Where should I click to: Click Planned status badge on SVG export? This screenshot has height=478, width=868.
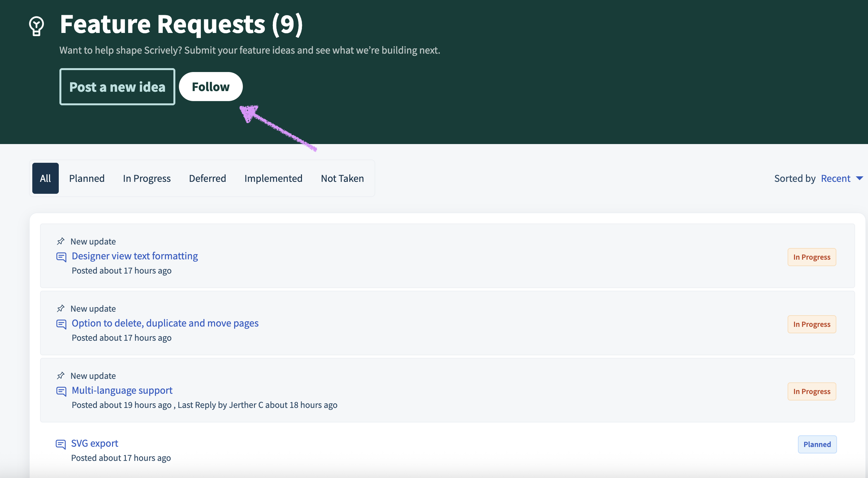[x=817, y=444]
